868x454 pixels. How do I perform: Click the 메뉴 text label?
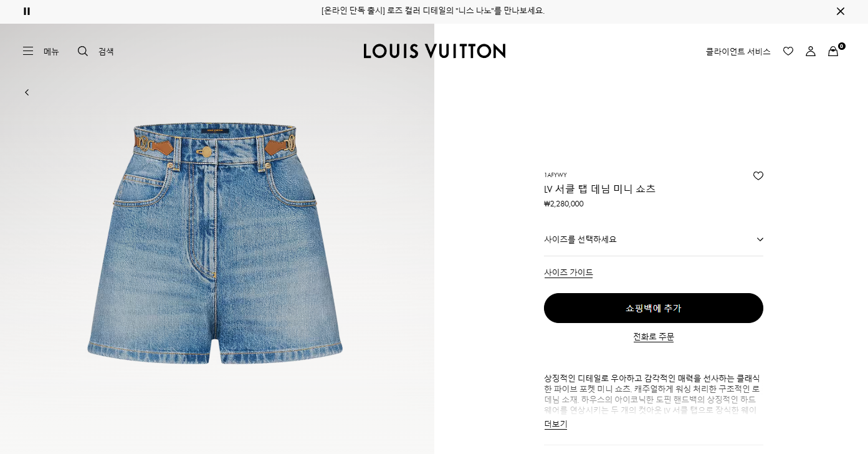pos(51,52)
